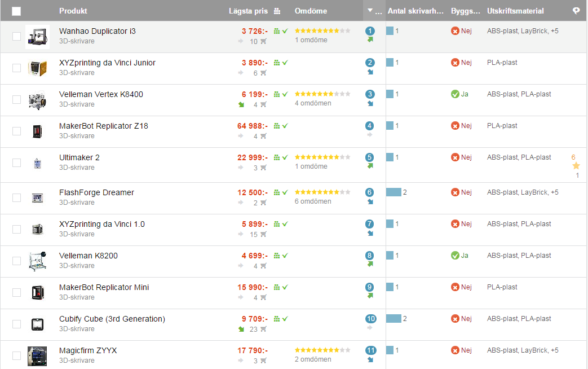Click the green price-drop arrow beside Cubify Cube's 23 stores
This screenshot has height=369, width=588.
point(241,329)
